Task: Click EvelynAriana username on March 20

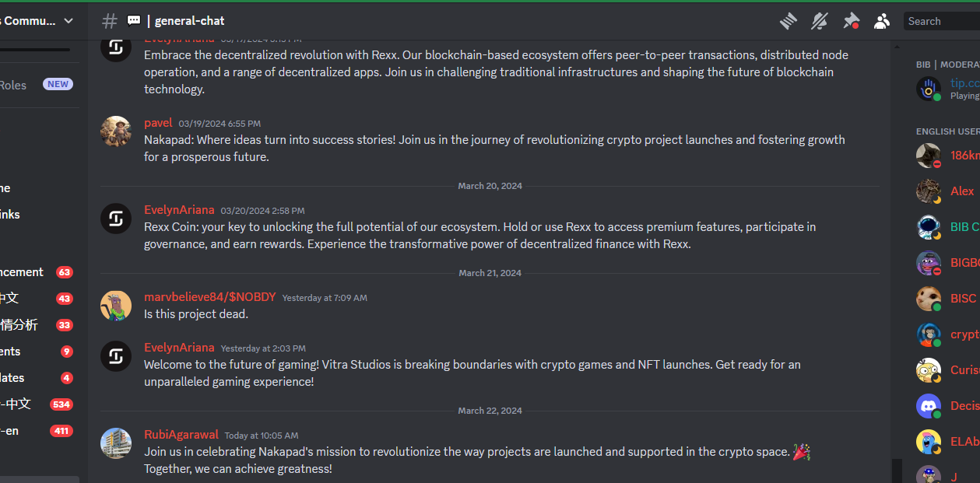Action: pos(179,210)
